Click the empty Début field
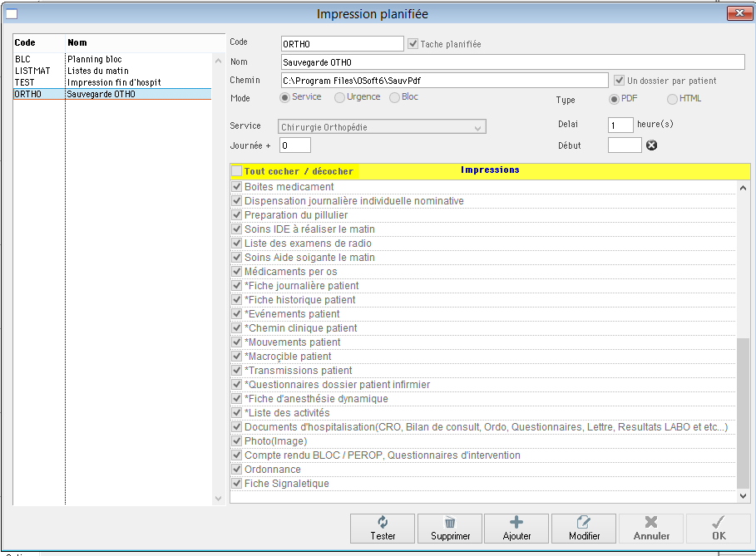This screenshot has width=756, height=556. 625,145
